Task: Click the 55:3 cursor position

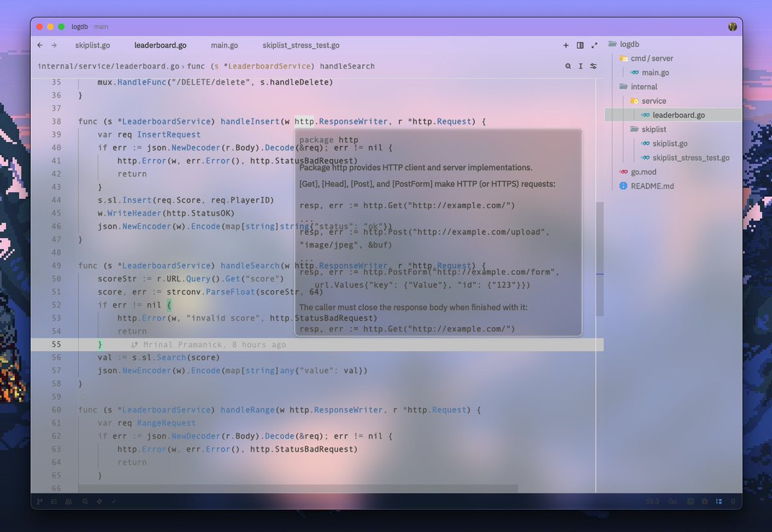Action: 652,501
